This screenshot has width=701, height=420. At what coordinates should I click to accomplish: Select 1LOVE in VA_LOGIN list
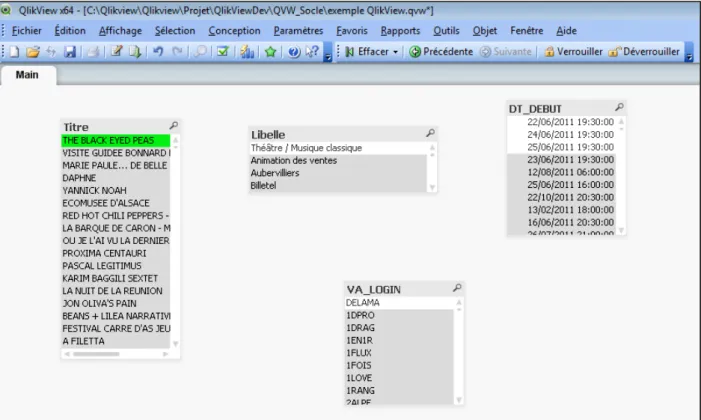[399, 378]
